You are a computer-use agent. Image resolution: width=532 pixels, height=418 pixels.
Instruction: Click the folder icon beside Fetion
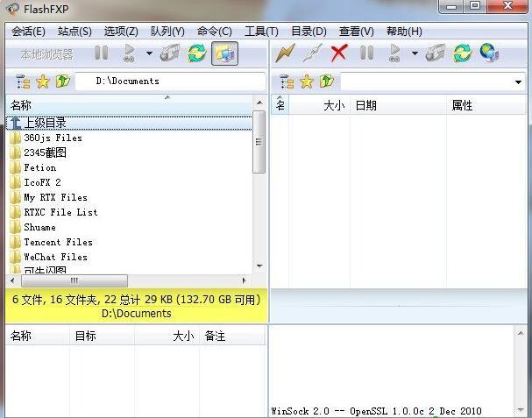(x=15, y=167)
